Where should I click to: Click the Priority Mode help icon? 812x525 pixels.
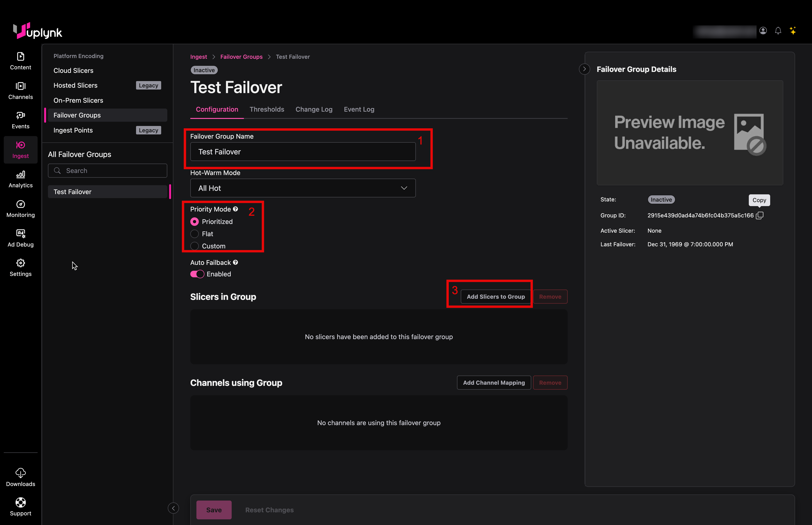point(235,209)
